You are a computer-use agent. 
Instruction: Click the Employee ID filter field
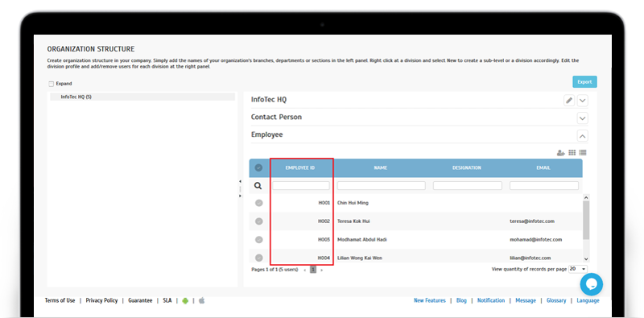point(300,186)
